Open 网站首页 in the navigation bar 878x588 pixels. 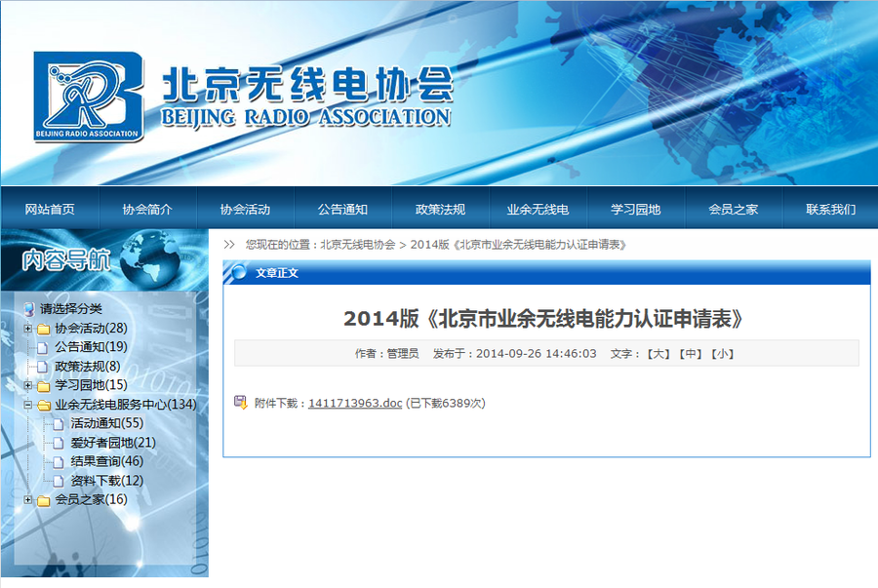[50, 210]
